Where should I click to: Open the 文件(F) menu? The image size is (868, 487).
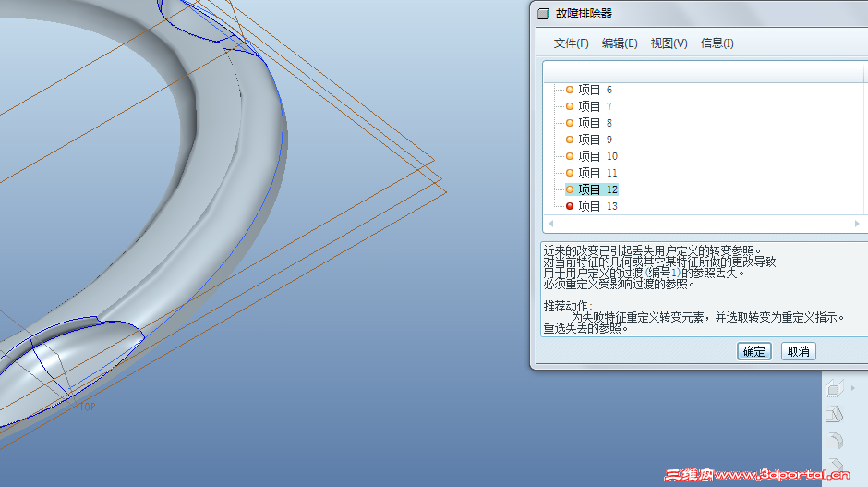[571, 43]
